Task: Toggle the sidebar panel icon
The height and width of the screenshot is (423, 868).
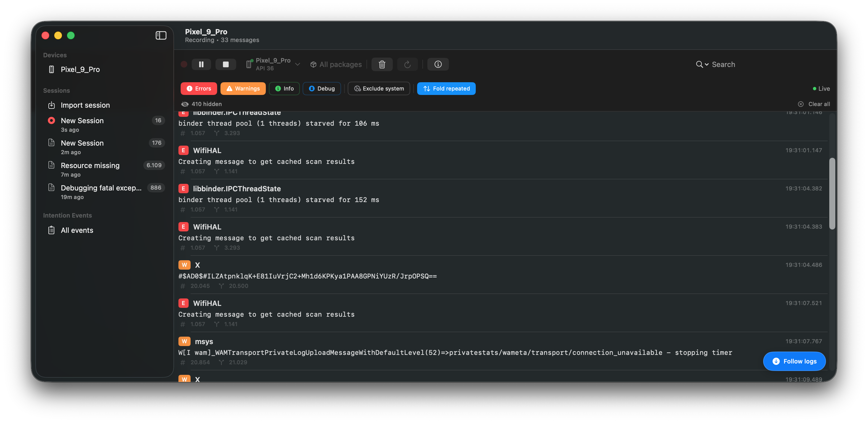Action: point(161,35)
